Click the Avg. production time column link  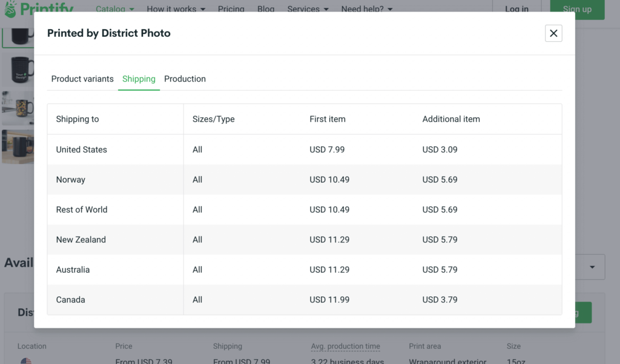tap(345, 346)
